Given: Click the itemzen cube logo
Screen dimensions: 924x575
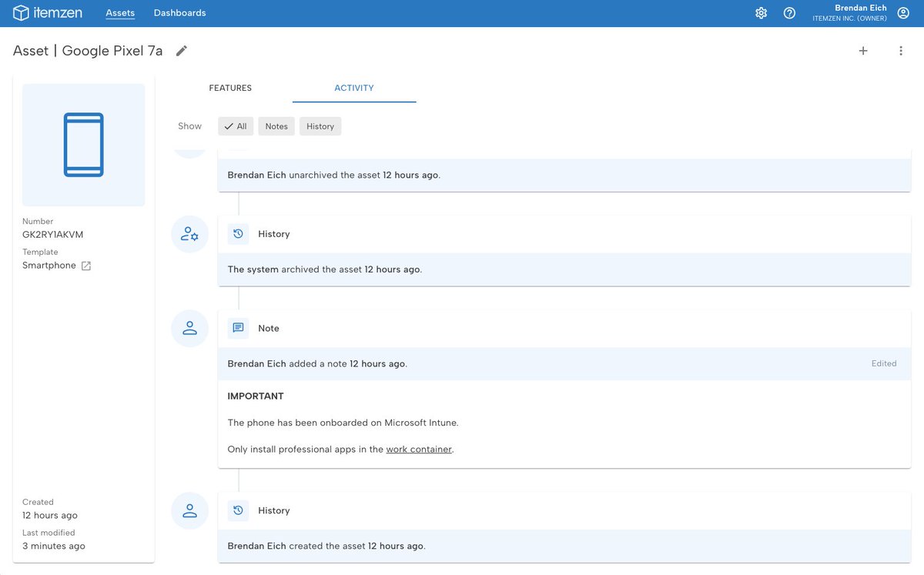Looking at the screenshot, I should coord(21,13).
